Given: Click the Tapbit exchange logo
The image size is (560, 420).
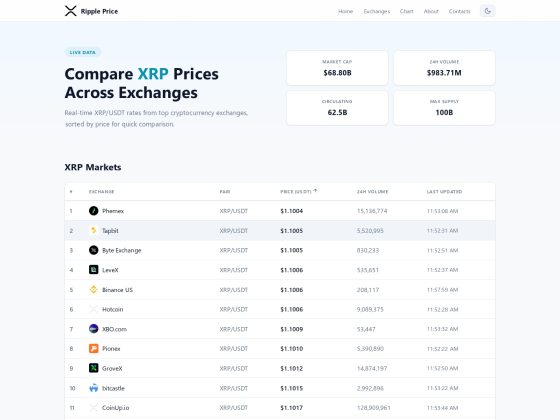Looking at the screenshot, I should [94, 230].
